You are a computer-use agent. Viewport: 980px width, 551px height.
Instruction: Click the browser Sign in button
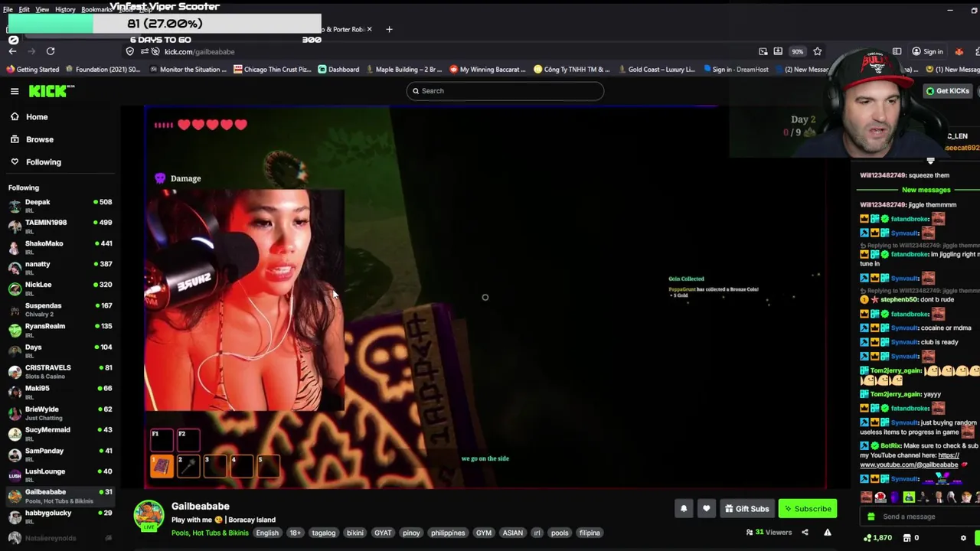coord(927,51)
